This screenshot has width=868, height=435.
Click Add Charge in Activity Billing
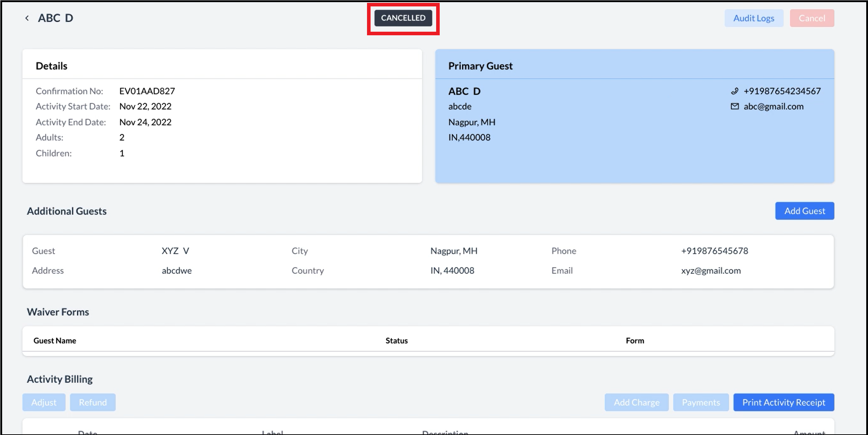pos(636,402)
